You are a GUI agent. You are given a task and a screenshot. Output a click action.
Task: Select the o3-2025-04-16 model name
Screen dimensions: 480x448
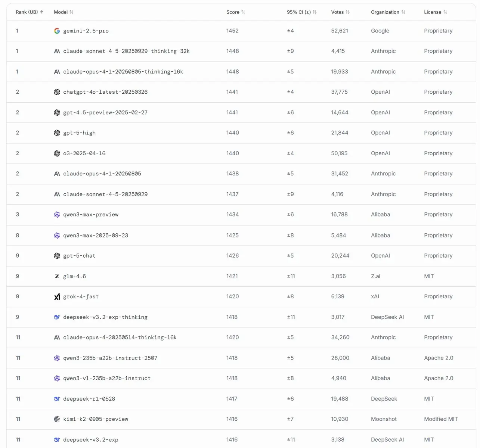[x=84, y=153]
